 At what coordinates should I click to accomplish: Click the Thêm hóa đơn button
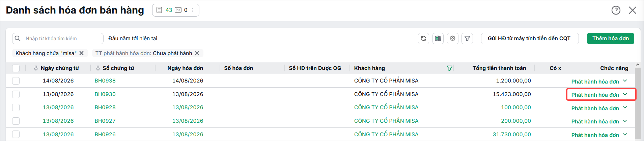(x=611, y=39)
